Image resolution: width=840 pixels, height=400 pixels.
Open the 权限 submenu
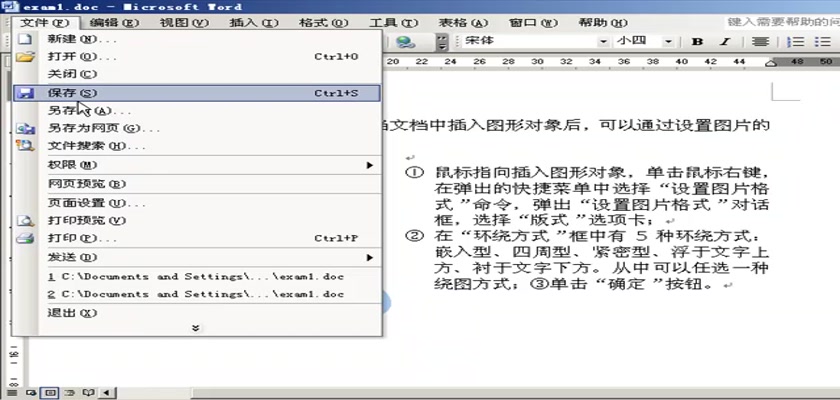(x=196, y=165)
